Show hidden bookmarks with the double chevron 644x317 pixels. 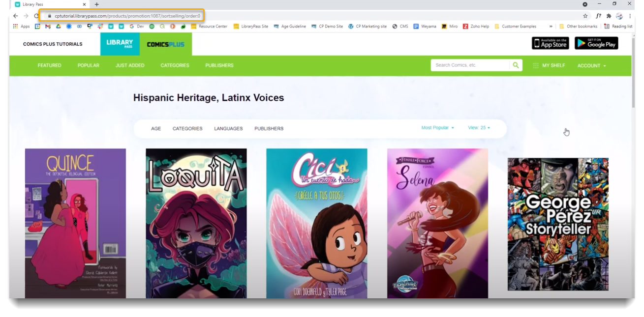(551, 27)
